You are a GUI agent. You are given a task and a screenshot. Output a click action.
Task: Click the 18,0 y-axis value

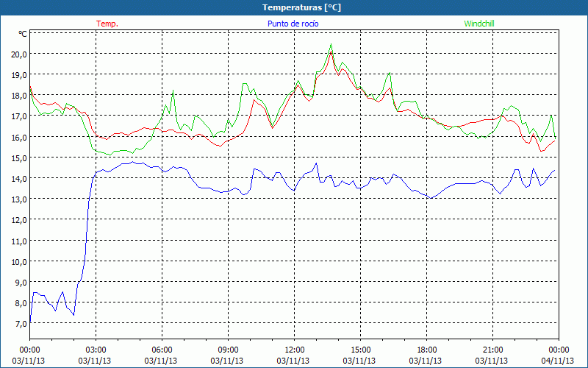pyautogui.click(x=19, y=96)
